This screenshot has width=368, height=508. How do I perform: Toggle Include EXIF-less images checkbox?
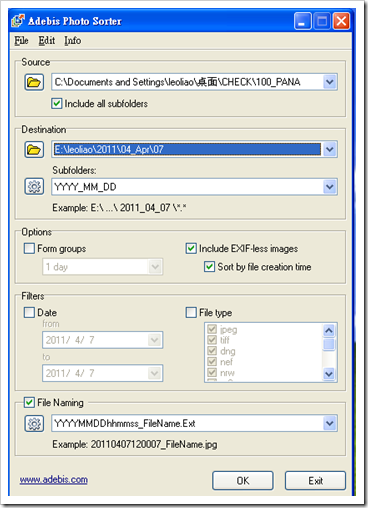point(191,248)
